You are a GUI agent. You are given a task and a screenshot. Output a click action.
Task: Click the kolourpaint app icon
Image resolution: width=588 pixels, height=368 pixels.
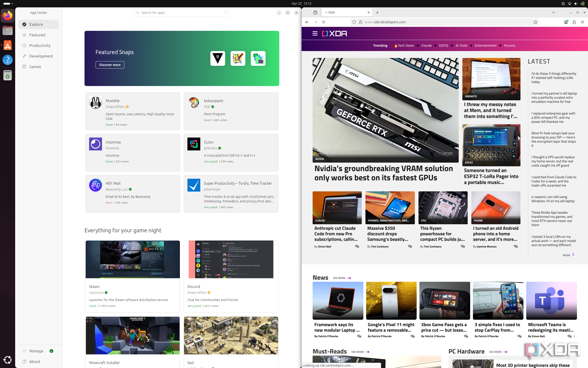tap(194, 103)
